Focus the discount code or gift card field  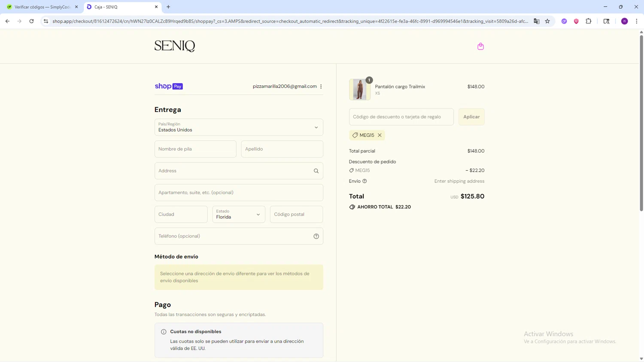[x=401, y=117]
